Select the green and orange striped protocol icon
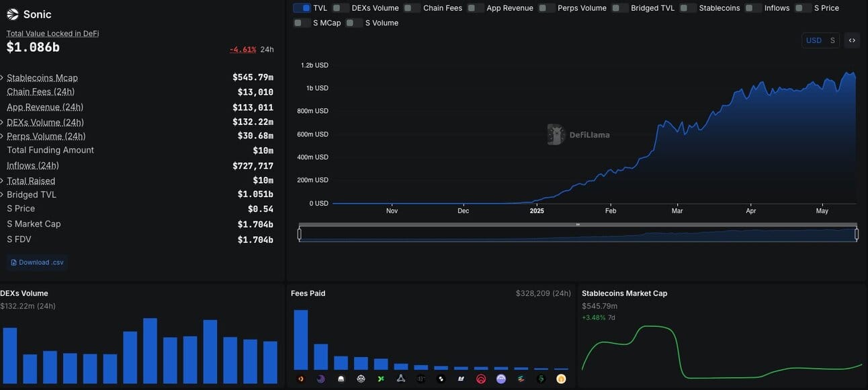This screenshot has height=390, width=868. [x=521, y=379]
